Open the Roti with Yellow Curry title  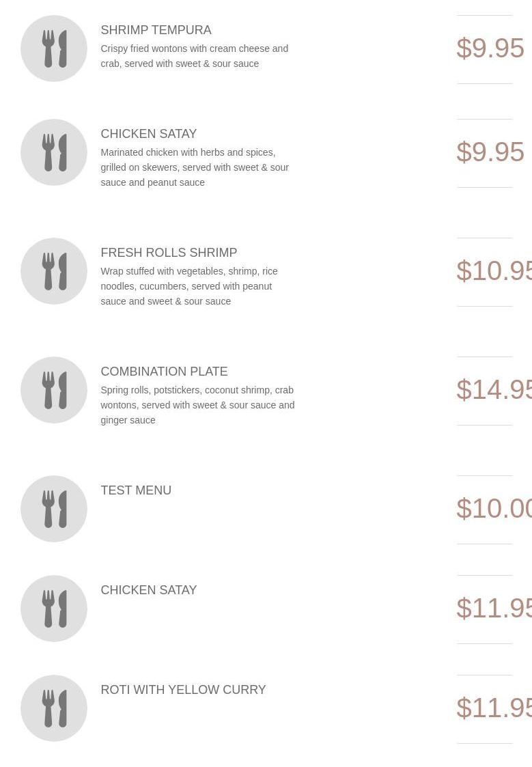pos(183,690)
